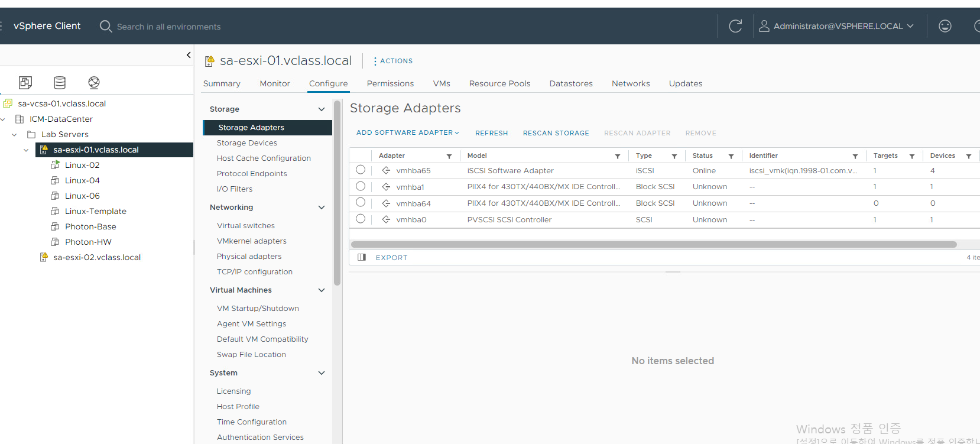Click Rescan Storage
980x444 pixels.
556,133
